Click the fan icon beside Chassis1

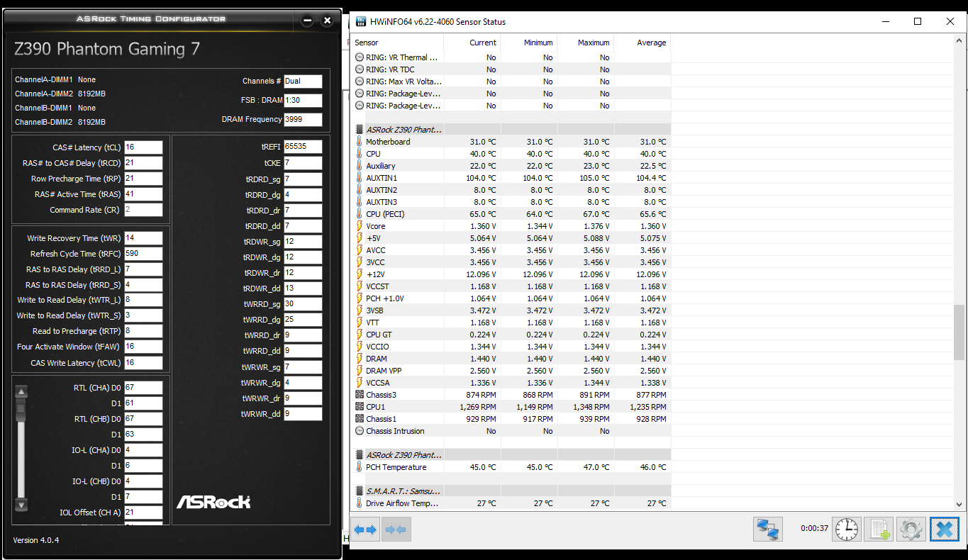click(360, 419)
